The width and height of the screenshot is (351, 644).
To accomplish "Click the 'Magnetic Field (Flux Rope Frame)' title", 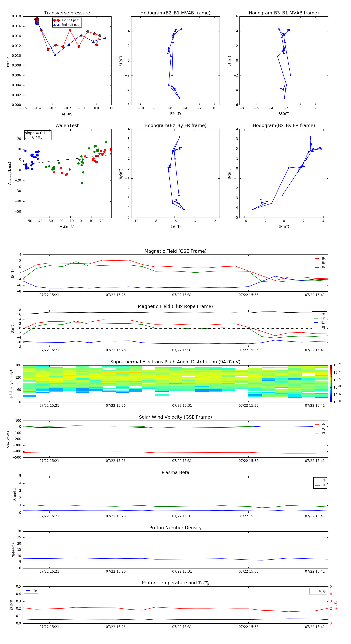I will coord(175,307).
